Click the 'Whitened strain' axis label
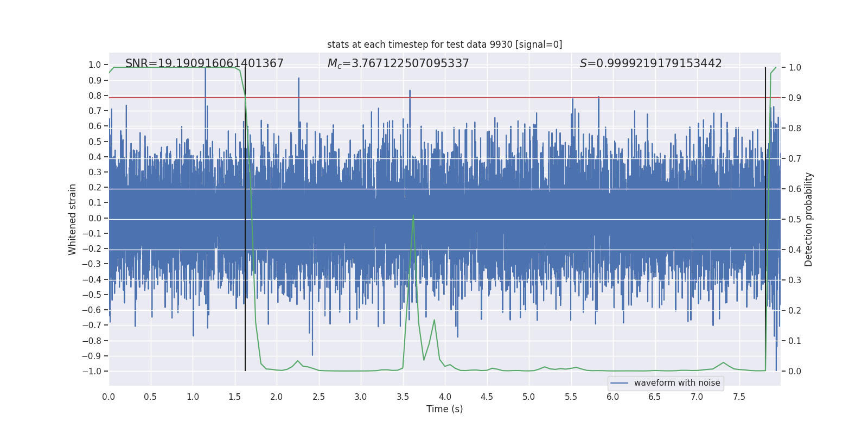The height and width of the screenshot is (434, 868). 73,219
